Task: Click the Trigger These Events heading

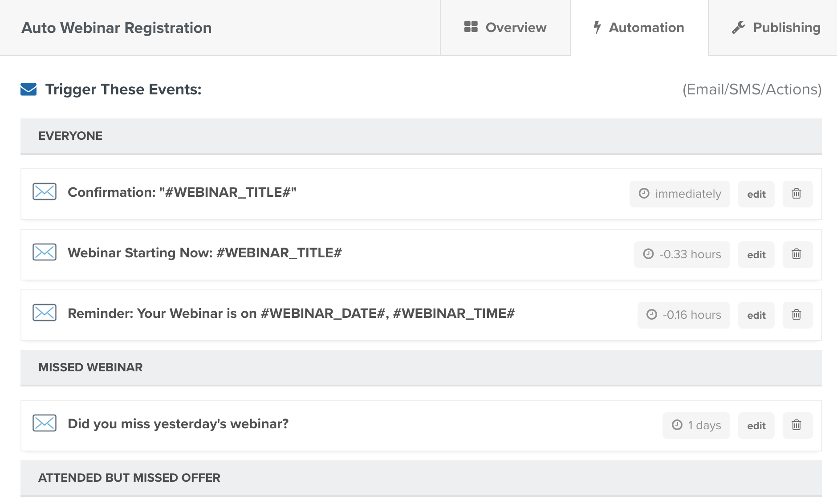Action: coord(123,89)
